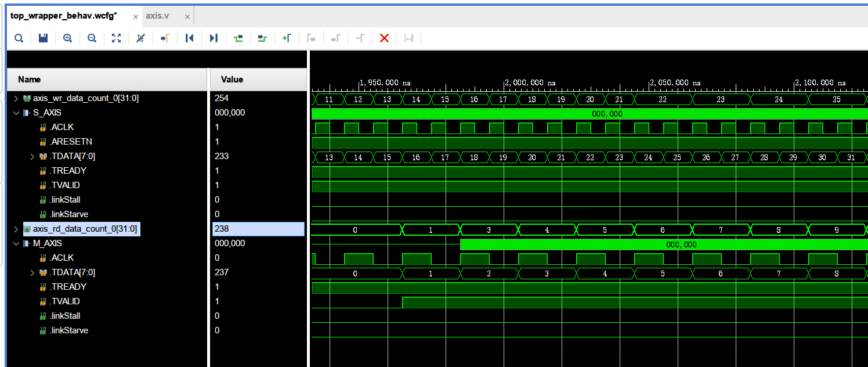Expand .TDATA[7:0] under M_AXIS
Image resolution: width=868 pixels, height=367 pixels.
32,272
